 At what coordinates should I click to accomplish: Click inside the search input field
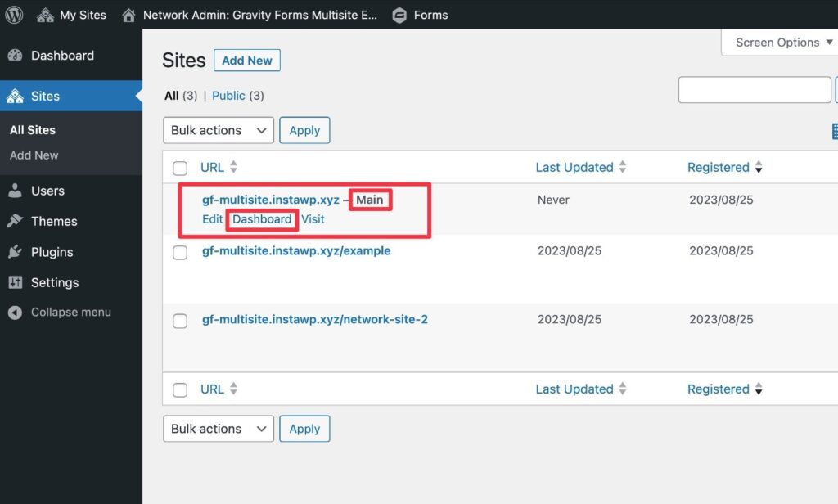(x=754, y=89)
